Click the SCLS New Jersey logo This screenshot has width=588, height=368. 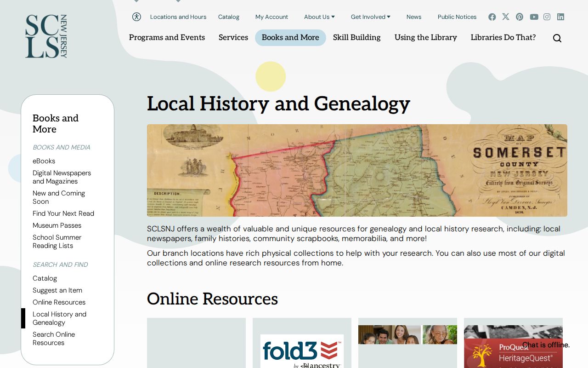[46, 36]
